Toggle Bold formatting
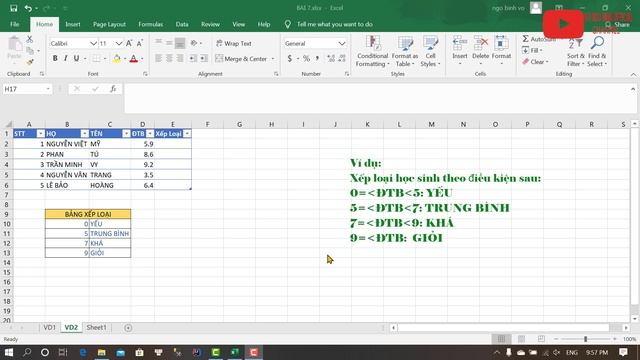Screen dimensions: 640x360 coord(55,59)
